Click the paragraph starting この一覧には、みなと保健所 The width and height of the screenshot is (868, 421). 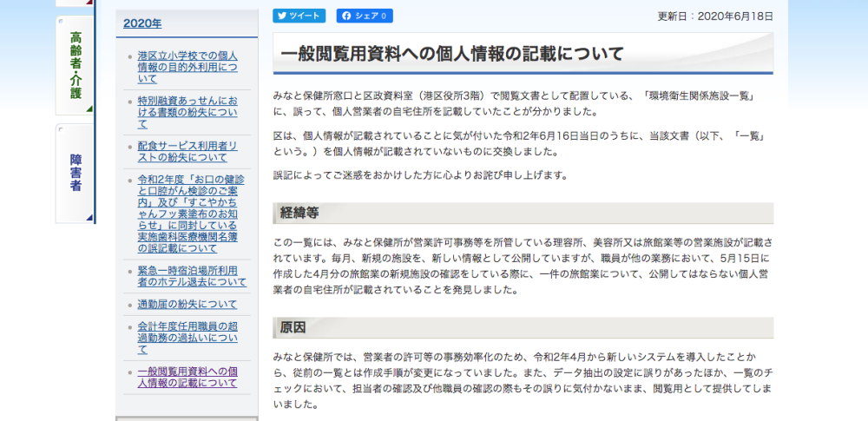click(523, 266)
